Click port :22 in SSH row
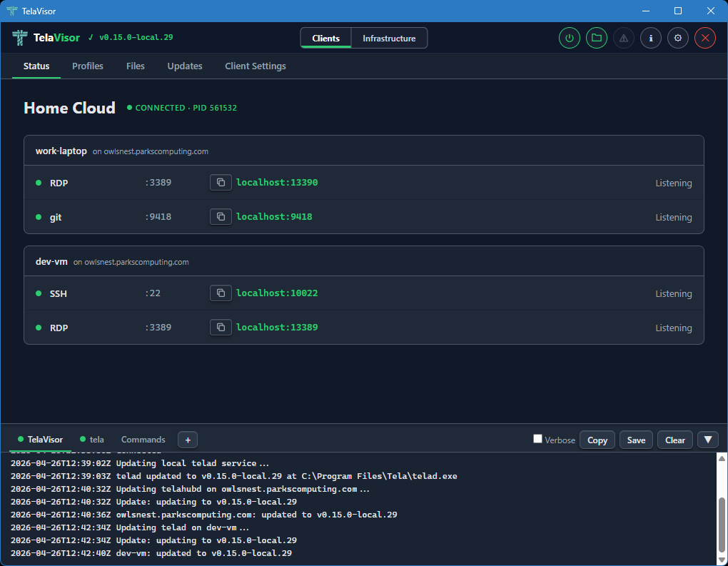Image resolution: width=728 pixels, height=566 pixels. (152, 293)
